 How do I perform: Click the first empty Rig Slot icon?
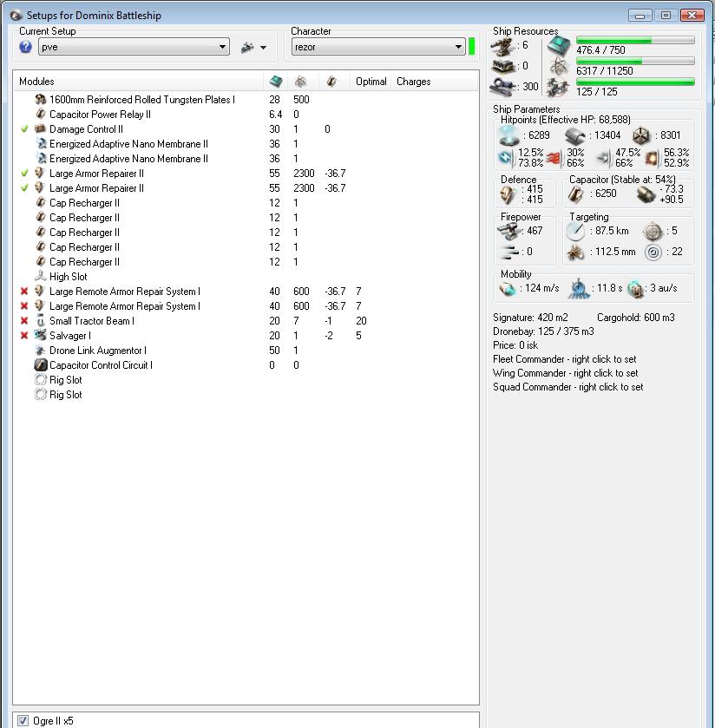click(x=41, y=380)
